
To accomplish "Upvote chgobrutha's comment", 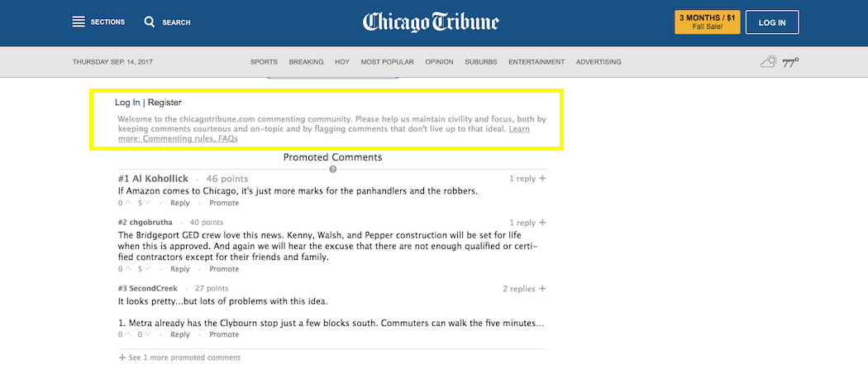I will tap(128, 269).
